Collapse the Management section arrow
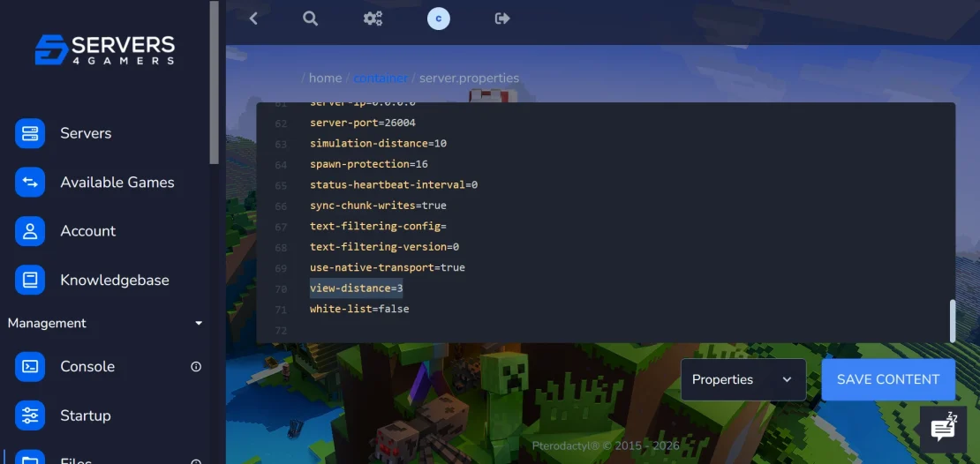This screenshot has width=980, height=464. pos(199,324)
